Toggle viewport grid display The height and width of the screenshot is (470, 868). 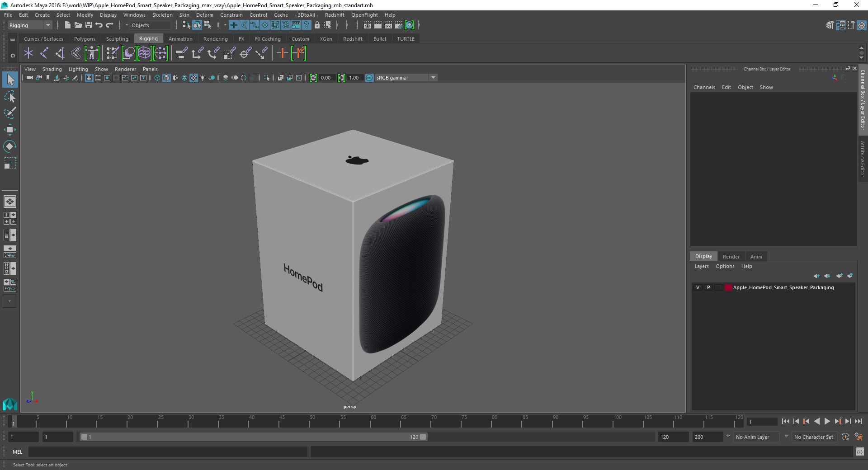pyautogui.click(x=89, y=78)
